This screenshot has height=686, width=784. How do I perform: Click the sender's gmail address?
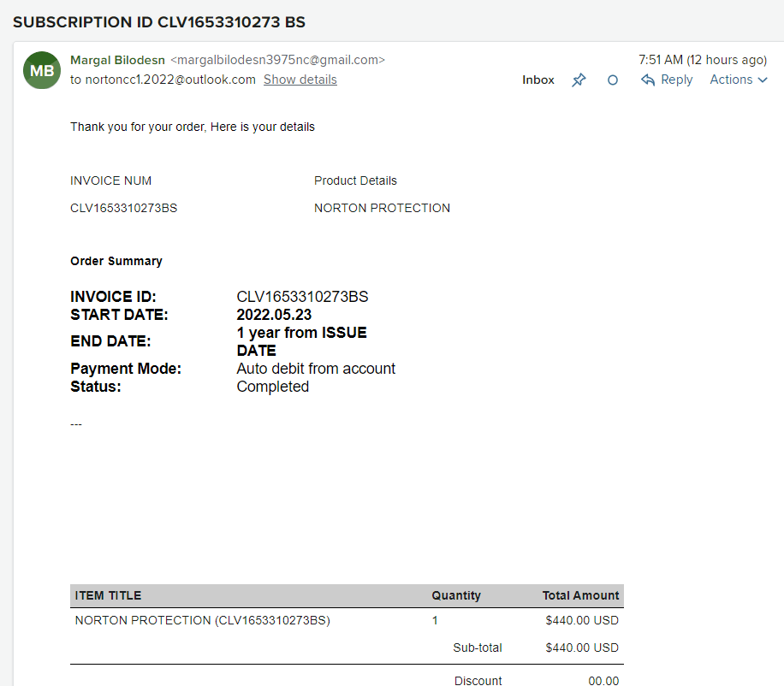coord(278,60)
